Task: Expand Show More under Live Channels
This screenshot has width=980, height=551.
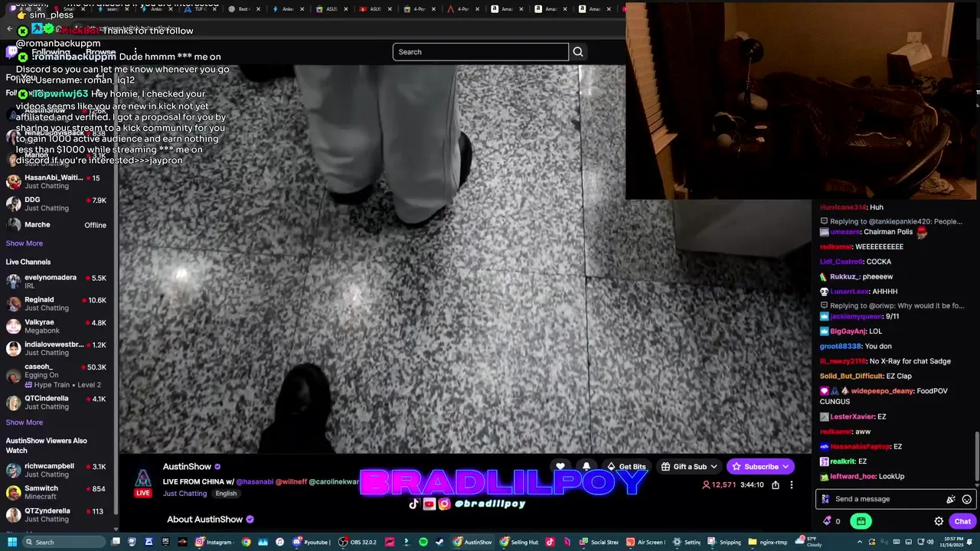Action: [24, 422]
